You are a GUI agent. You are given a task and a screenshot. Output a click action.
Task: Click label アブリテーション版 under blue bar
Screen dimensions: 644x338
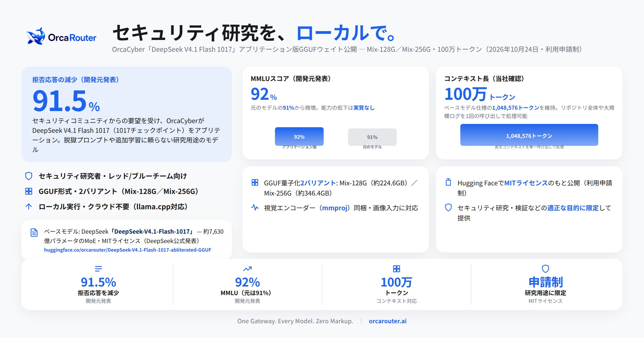click(x=299, y=147)
